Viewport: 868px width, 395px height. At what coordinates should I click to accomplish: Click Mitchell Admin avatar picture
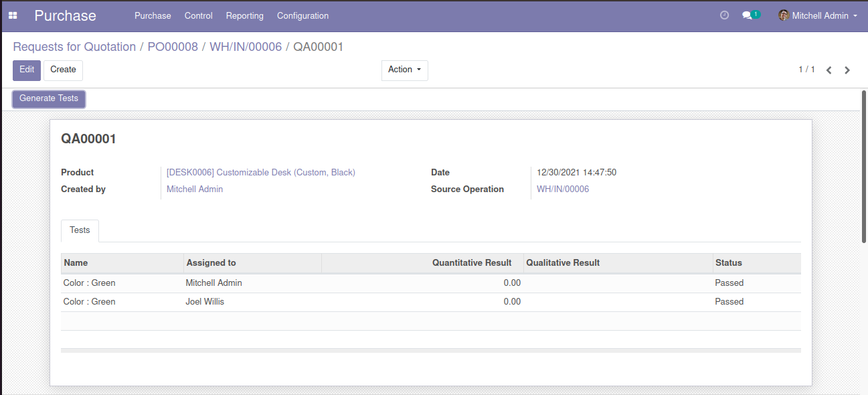click(783, 15)
